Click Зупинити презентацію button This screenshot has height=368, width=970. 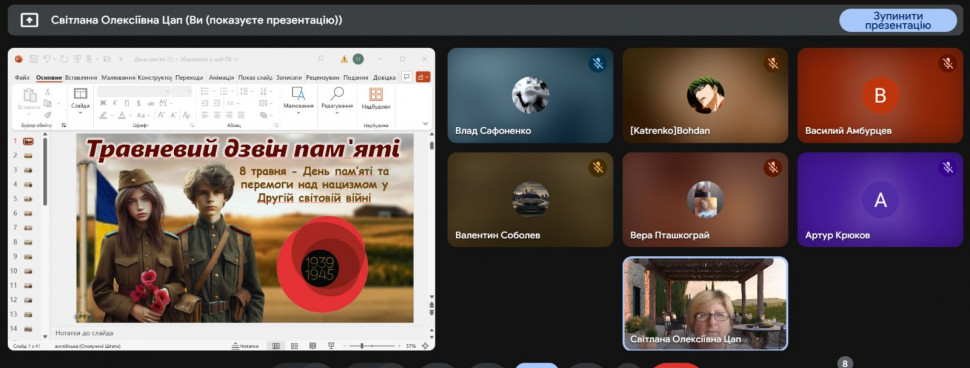(898, 20)
